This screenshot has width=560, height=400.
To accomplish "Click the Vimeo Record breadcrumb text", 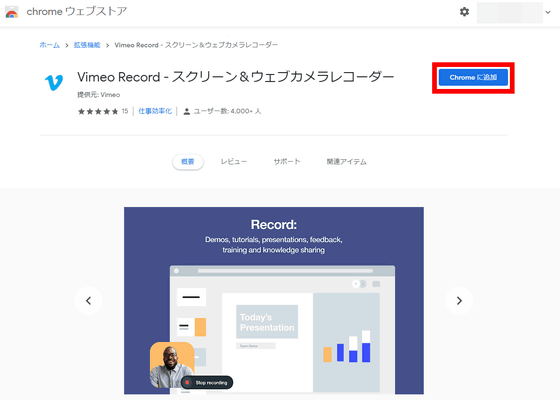I will pyautogui.click(x=196, y=45).
